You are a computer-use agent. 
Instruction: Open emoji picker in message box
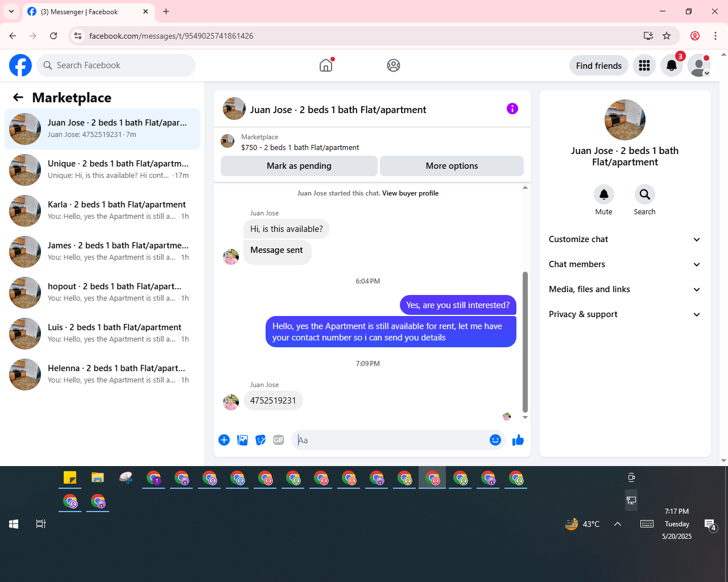pyautogui.click(x=495, y=440)
